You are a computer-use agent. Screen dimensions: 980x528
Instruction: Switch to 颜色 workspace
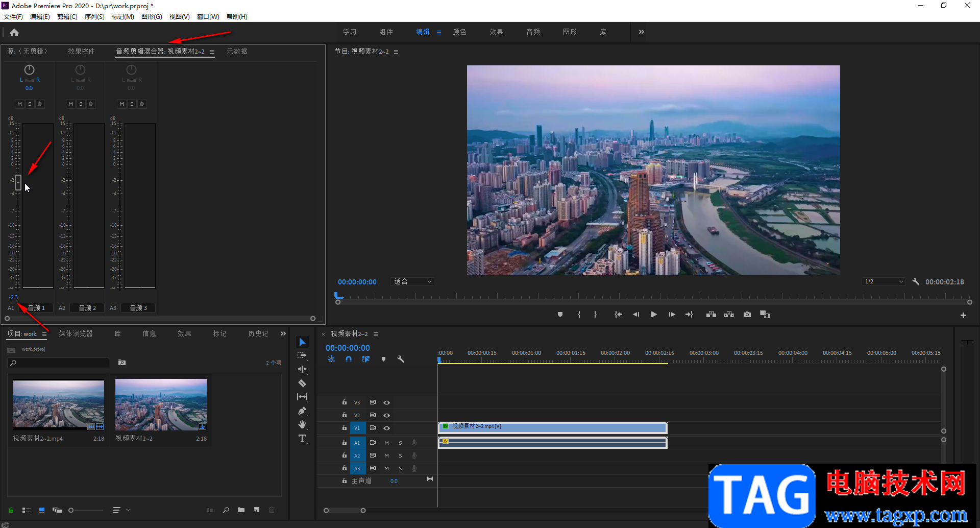coord(459,32)
